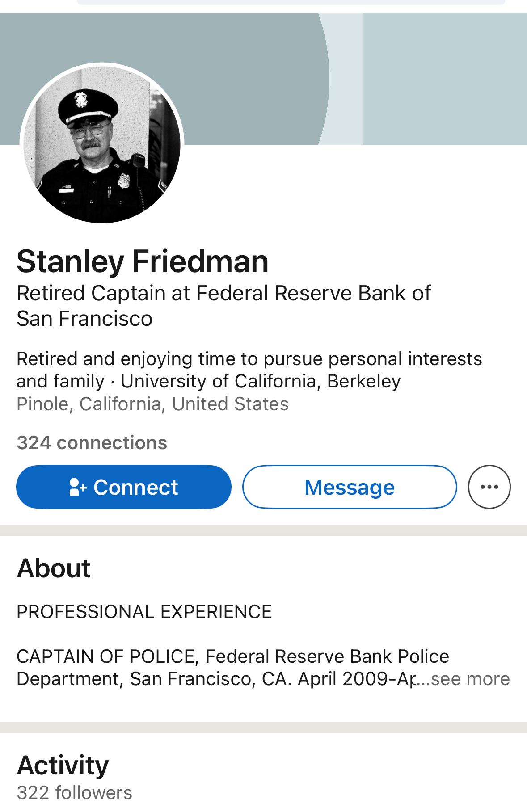Image resolution: width=527 pixels, height=812 pixels.
Task: Tap the top search bar edge
Action: point(291,2)
